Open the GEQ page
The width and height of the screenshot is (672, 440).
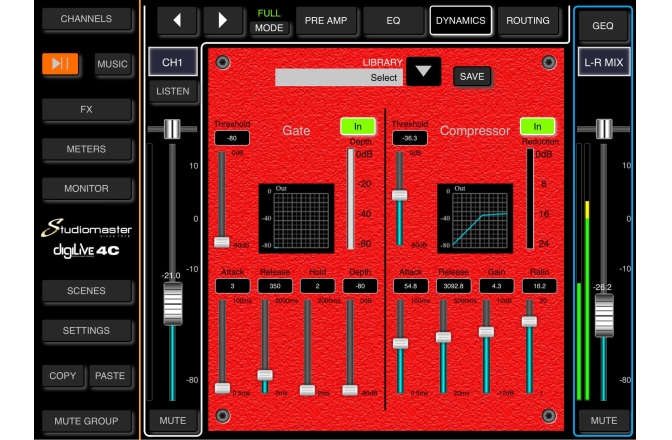pos(603,26)
